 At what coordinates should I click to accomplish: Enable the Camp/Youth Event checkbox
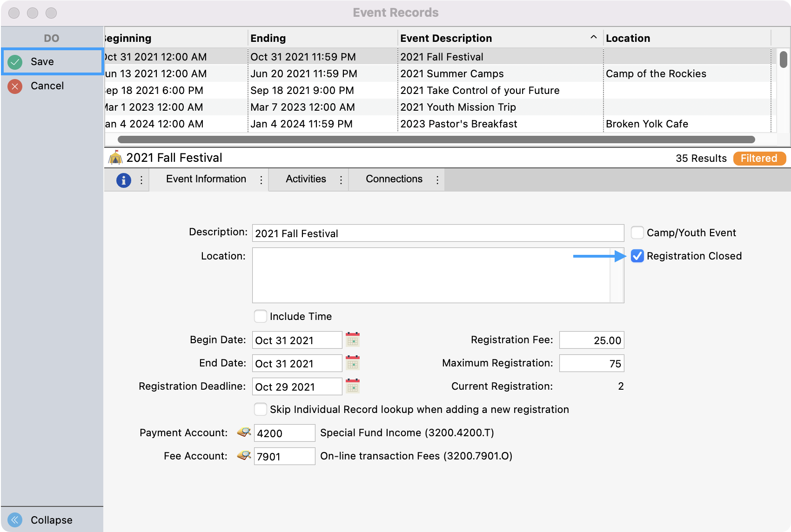(x=637, y=233)
